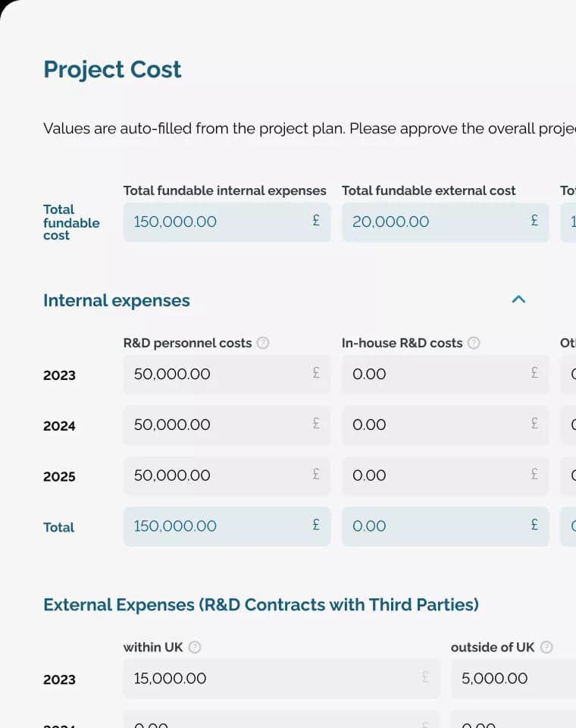Select 2025 R&D personnel costs field
The image size is (576, 728).
click(227, 475)
